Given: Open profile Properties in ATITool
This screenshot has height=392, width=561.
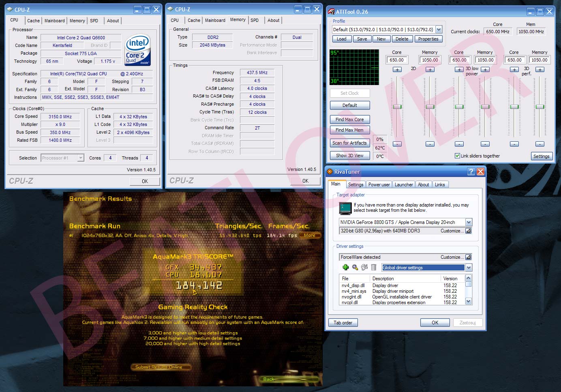Looking at the screenshot, I should coord(428,39).
